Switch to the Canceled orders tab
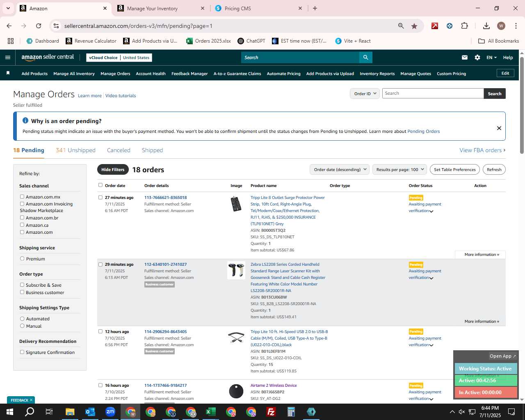This screenshot has height=420, width=525. click(119, 150)
